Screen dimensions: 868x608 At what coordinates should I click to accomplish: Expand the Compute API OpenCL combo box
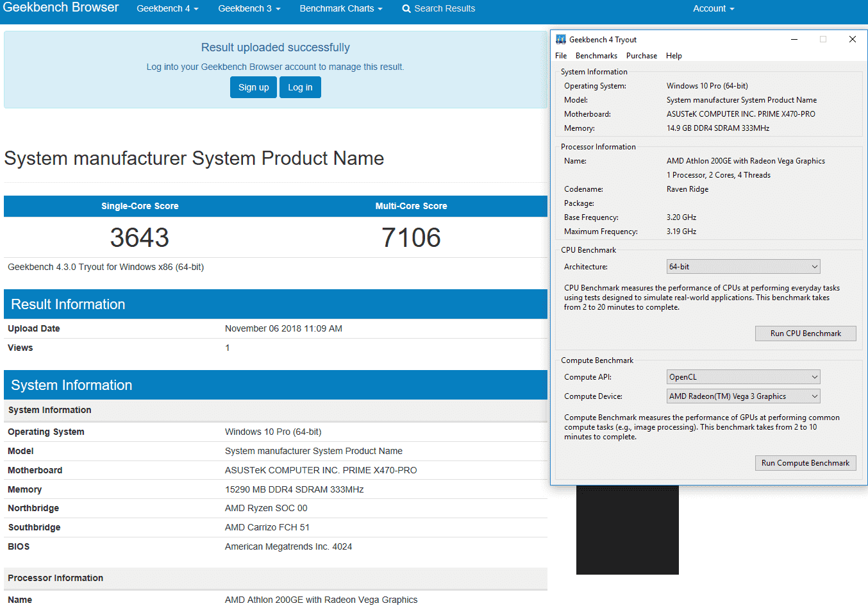(x=743, y=377)
